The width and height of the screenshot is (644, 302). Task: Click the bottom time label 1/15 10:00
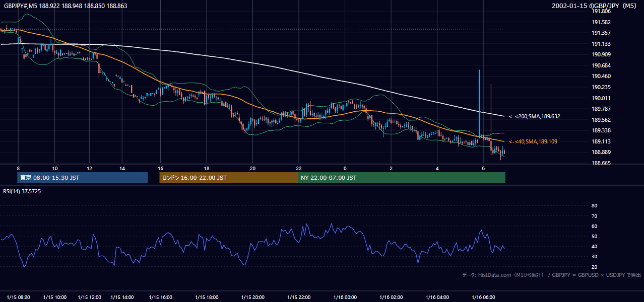pyautogui.click(x=54, y=297)
